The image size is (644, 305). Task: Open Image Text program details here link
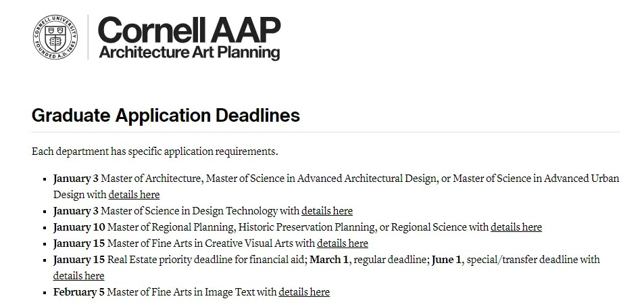304,292
